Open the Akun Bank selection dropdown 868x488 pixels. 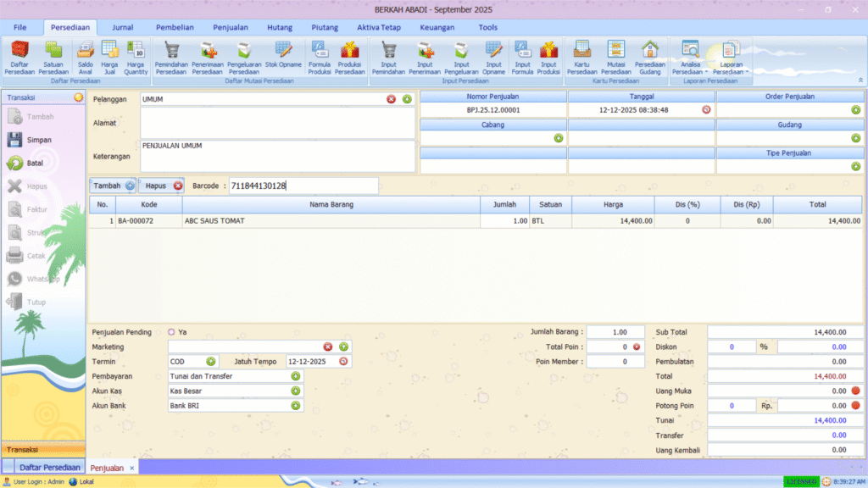(296, 406)
